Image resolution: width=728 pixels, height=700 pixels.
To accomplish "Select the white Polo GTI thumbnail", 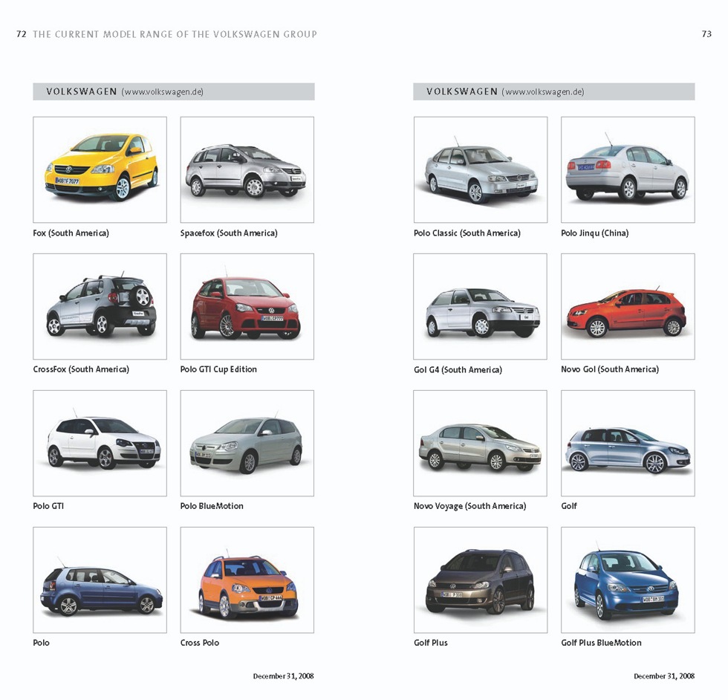I will point(100,443).
